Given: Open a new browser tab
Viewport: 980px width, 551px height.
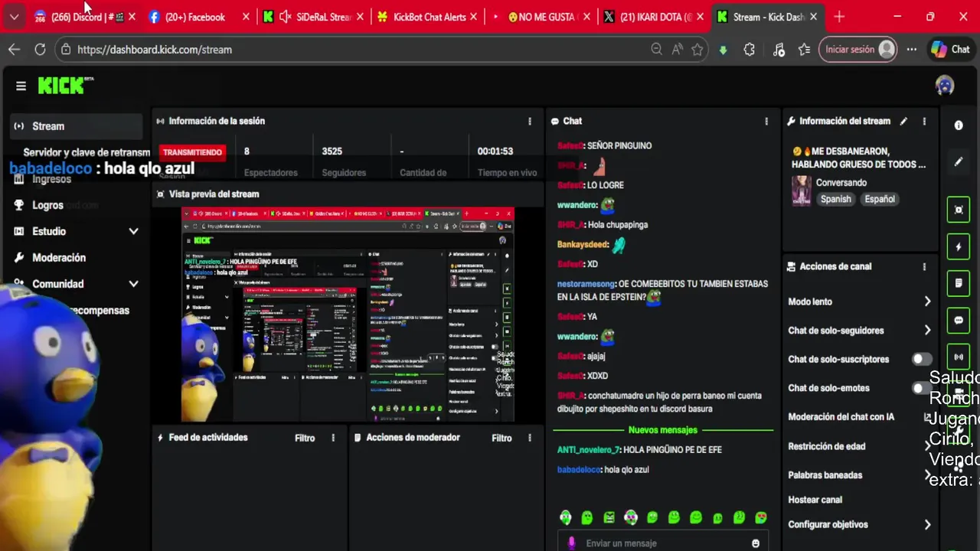Looking at the screenshot, I should [x=839, y=17].
